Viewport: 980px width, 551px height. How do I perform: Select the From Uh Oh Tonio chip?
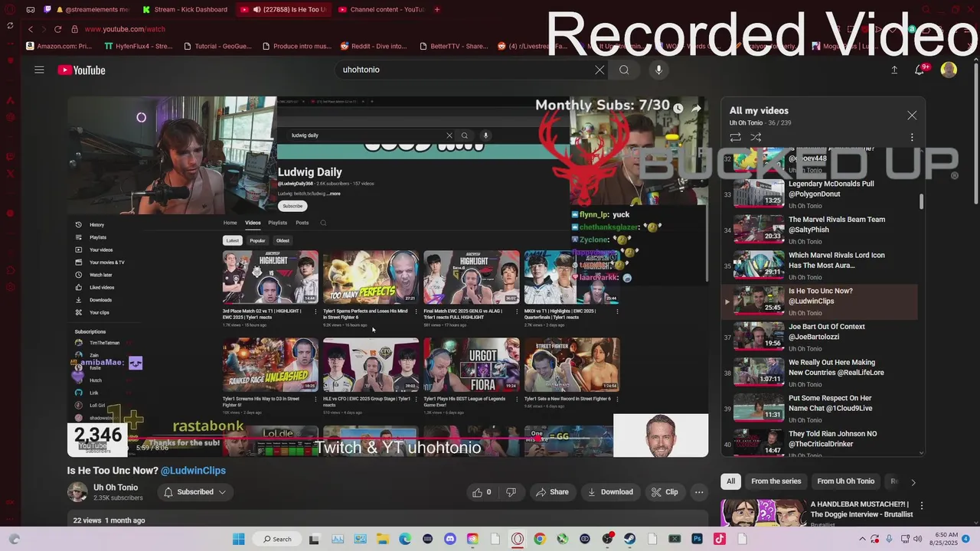[x=845, y=481]
